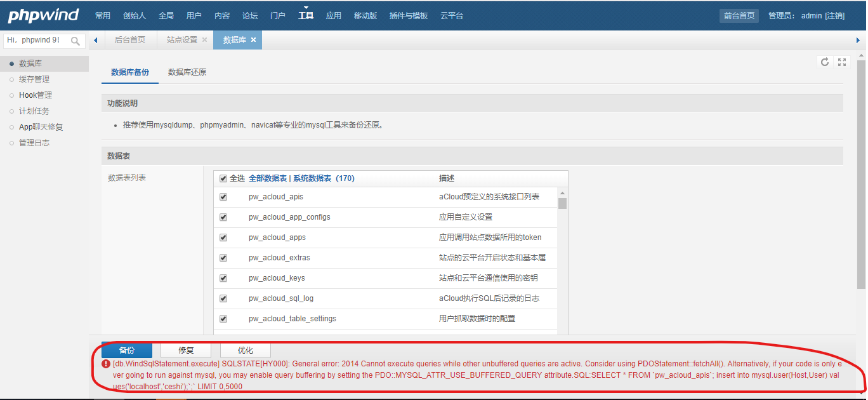
Task: Toggle the 全选 select-all checkbox
Action: click(223, 178)
